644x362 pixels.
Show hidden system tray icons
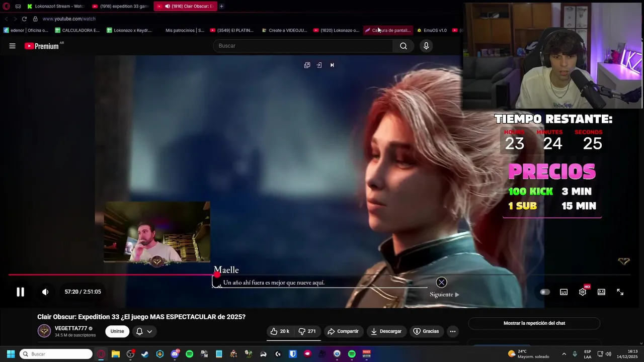[x=563, y=354]
